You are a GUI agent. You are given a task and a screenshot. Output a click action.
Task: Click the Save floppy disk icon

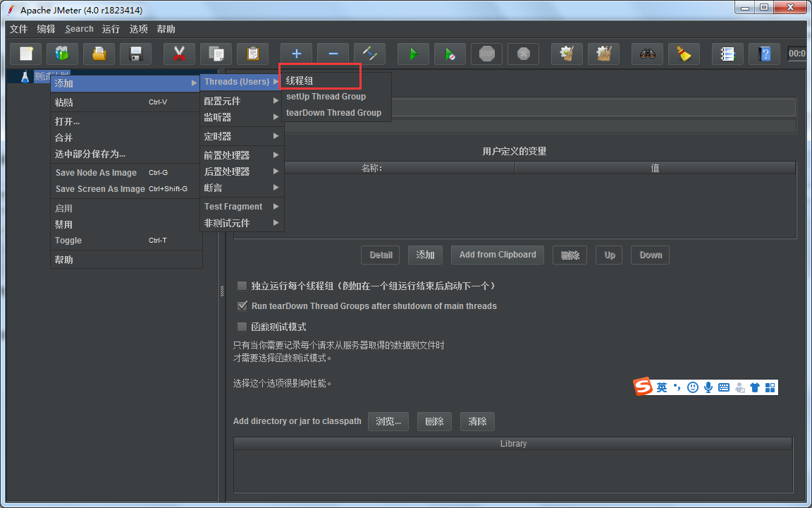135,54
